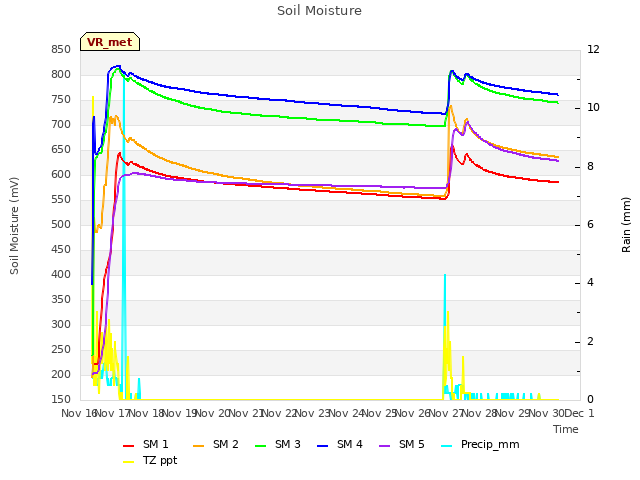Click the Rain (mm) axis label
This screenshot has width=640, height=480.
[x=626, y=225]
